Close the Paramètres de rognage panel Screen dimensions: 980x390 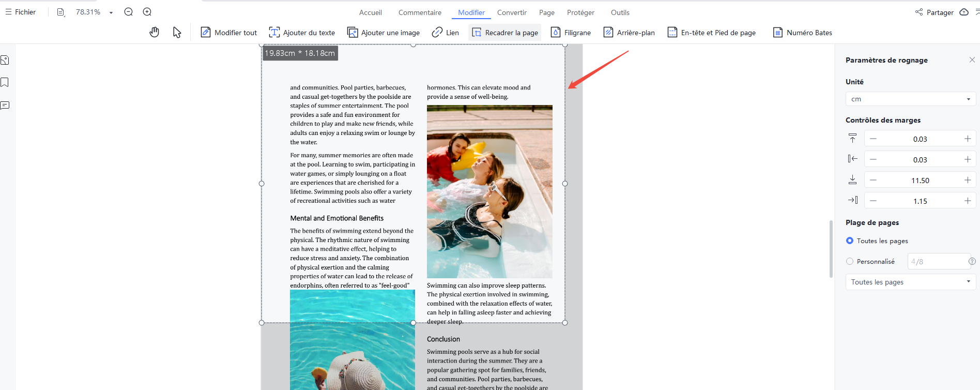coord(972,60)
